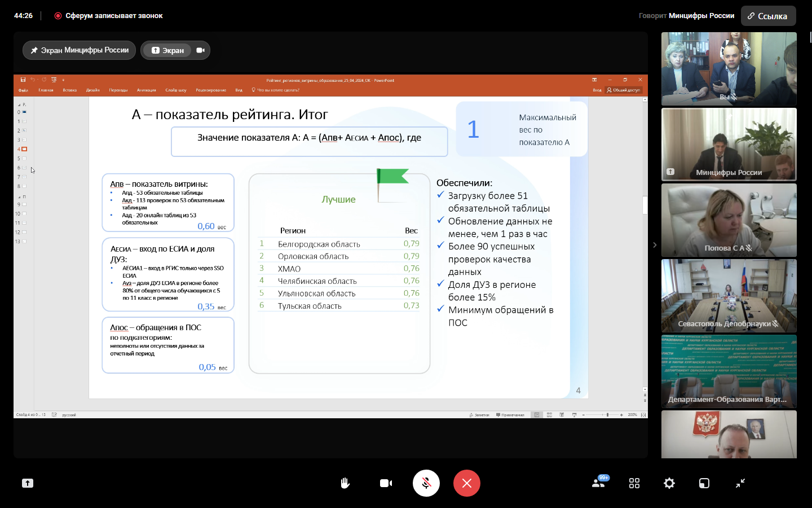
Task: Select Минцифры России participant video
Action: tap(729, 144)
